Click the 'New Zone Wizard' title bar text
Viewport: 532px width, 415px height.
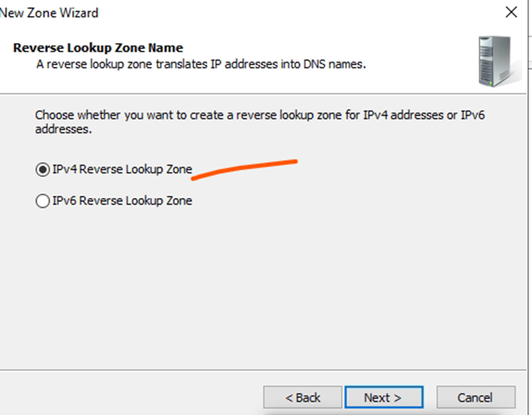click(x=49, y=13)
